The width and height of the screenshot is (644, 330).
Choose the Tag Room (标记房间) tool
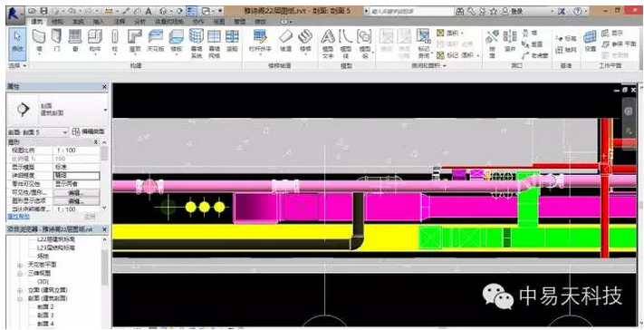[x=424, y=44]
